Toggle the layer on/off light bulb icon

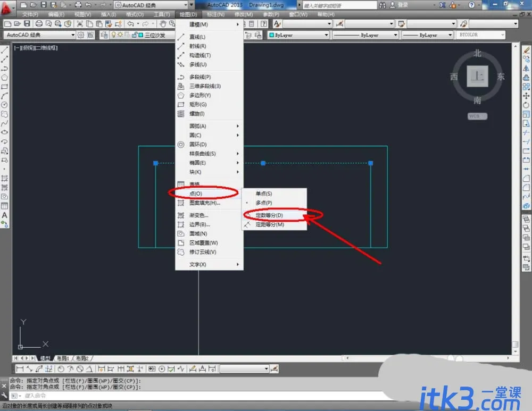coord(114,35)
